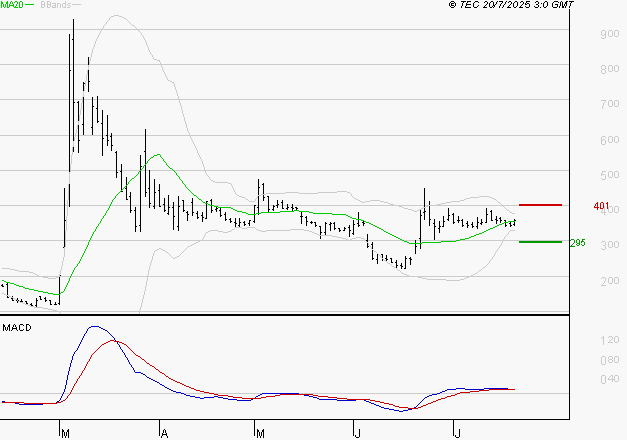Click the last J month marker

tap(457, 433)
